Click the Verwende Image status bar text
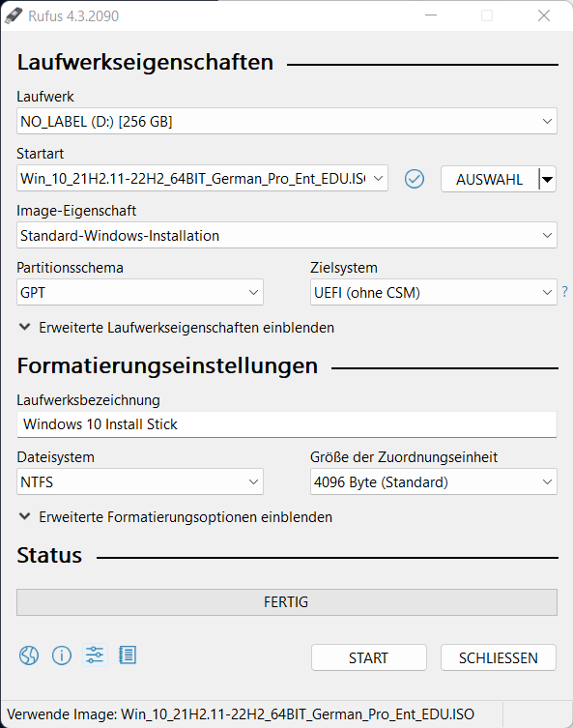This screenshot has width=573, height=728. pyautogui.click(x=241, y=714)
